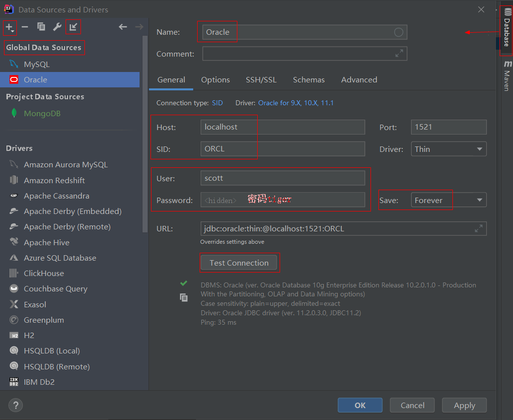Screen dimensions: 513x420
Task: Click the forward navigation arrow
Action: pyautogui.click(x=139, y=27)
